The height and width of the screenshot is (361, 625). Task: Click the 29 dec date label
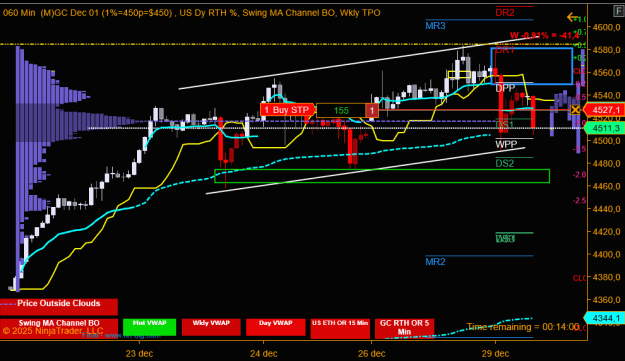pyautogui.click(x=495, y=353)
